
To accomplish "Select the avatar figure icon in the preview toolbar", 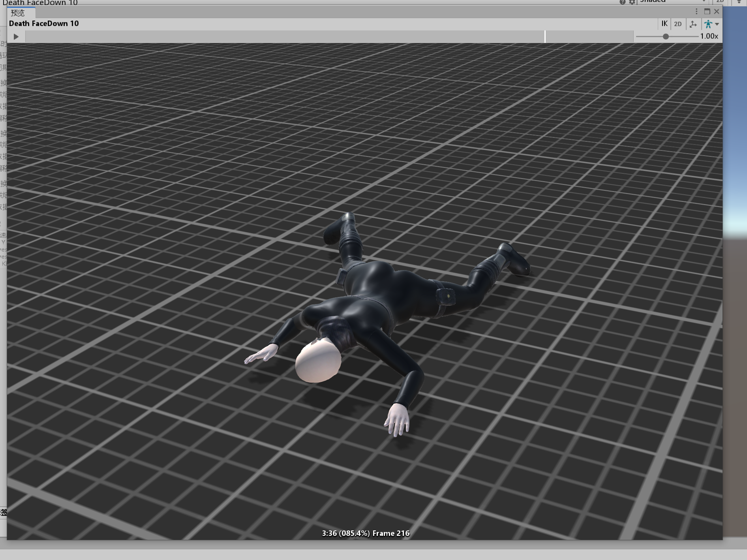I will click(708, 24).
